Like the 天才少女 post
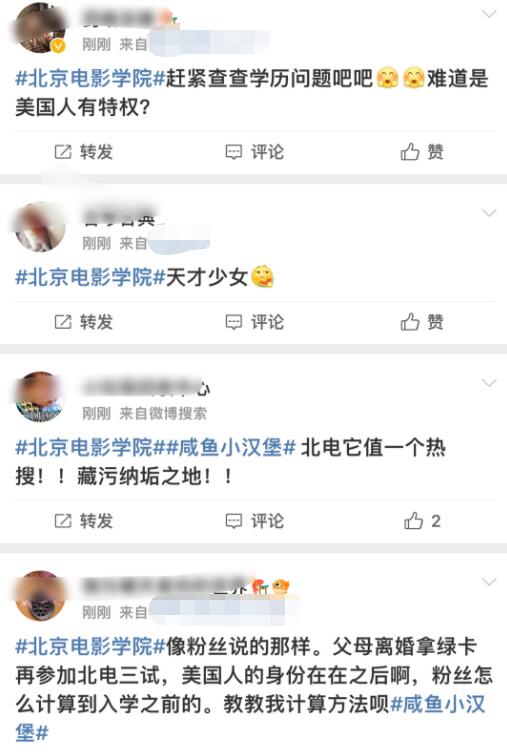The width and height of the screenshot is (507, 756). (422, 322)
